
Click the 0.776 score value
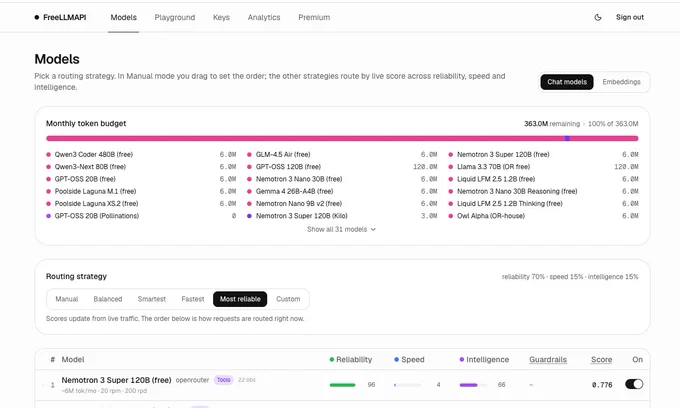click(x=602, y=385)
